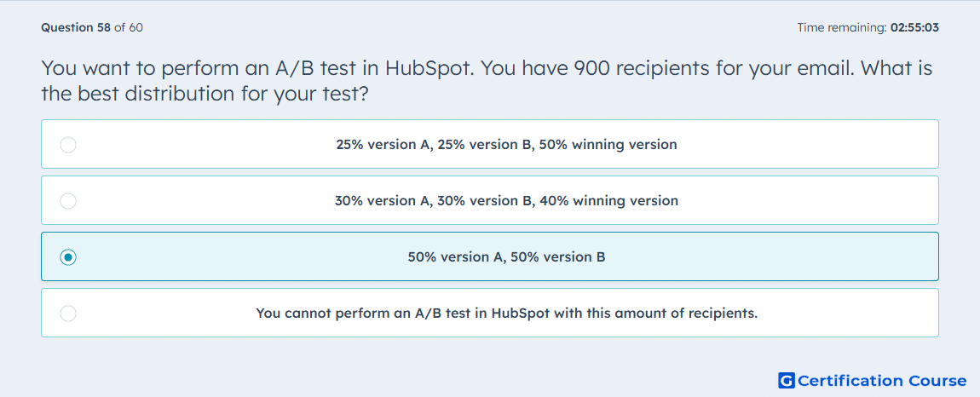Choose radio for cannot perform A/B test answer
Screen dimensions: 980x397
(x=68, y=314)
